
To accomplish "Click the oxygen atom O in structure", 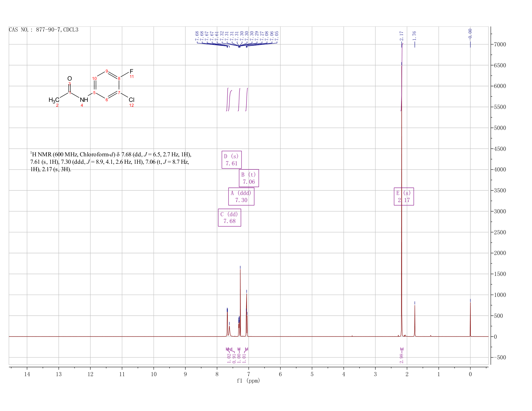I will coord(69,79).
